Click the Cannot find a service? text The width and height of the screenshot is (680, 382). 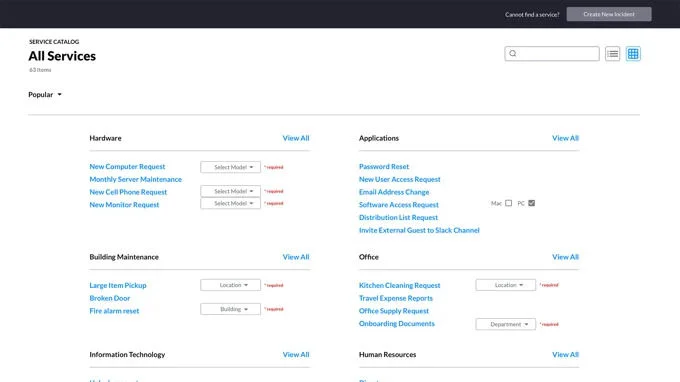(532, 14)
